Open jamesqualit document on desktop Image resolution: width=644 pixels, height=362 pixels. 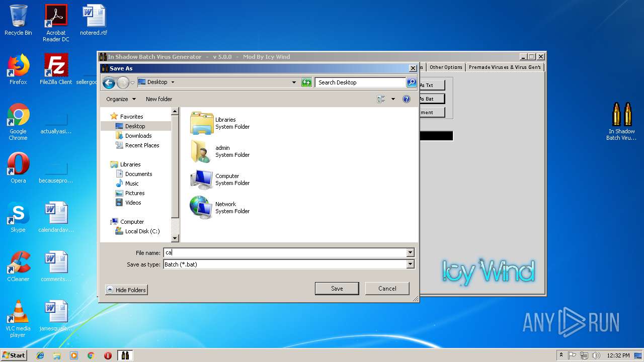(x=56, y=316)
